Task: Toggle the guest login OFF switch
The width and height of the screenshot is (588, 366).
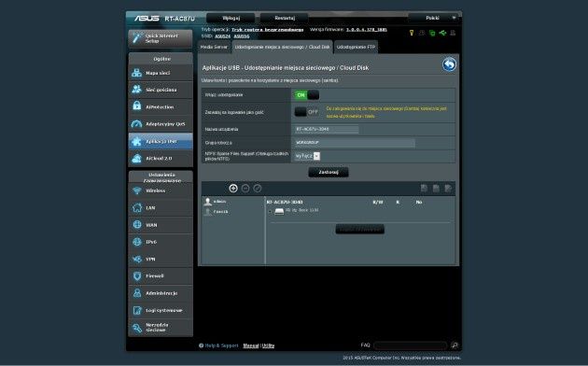Action: 307,112
